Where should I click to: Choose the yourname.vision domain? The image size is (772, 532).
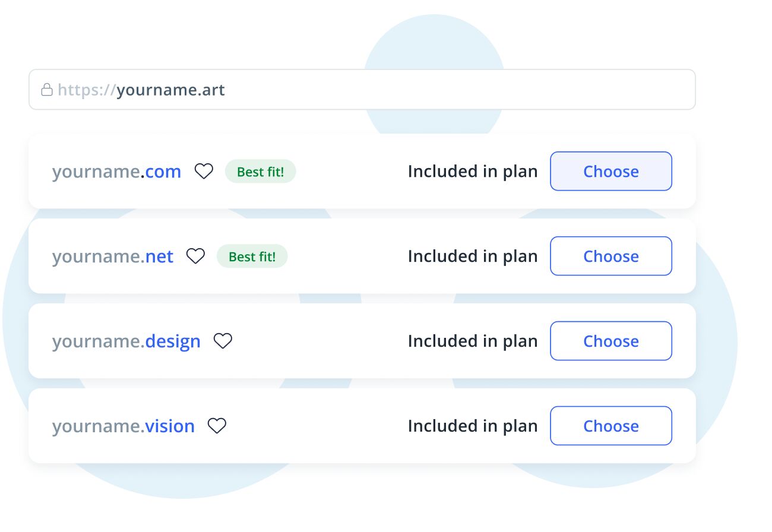point(610,426)
